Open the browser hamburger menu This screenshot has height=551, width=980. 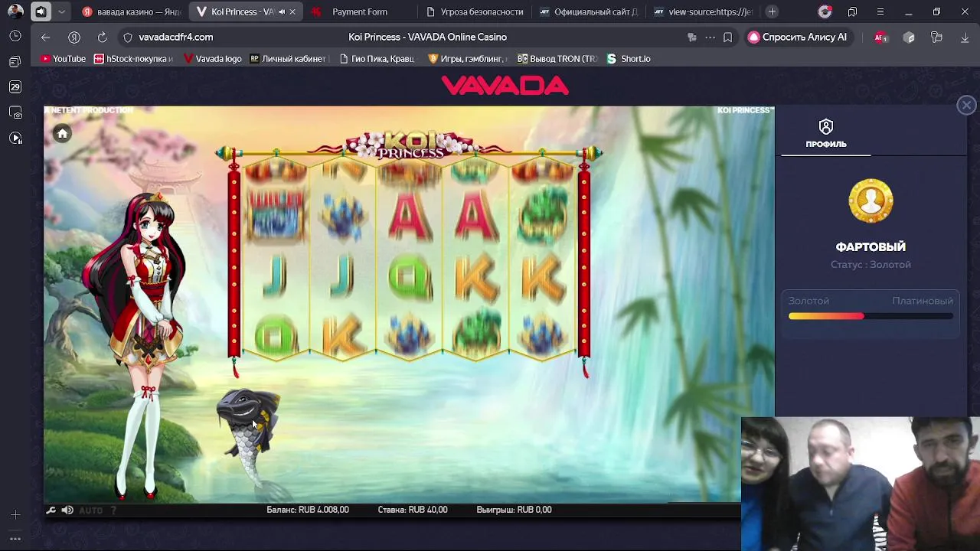pos(880,11)
